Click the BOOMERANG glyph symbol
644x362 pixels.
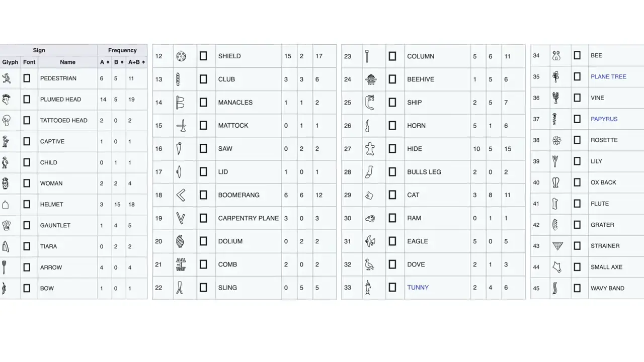click(x=181, y=195)
